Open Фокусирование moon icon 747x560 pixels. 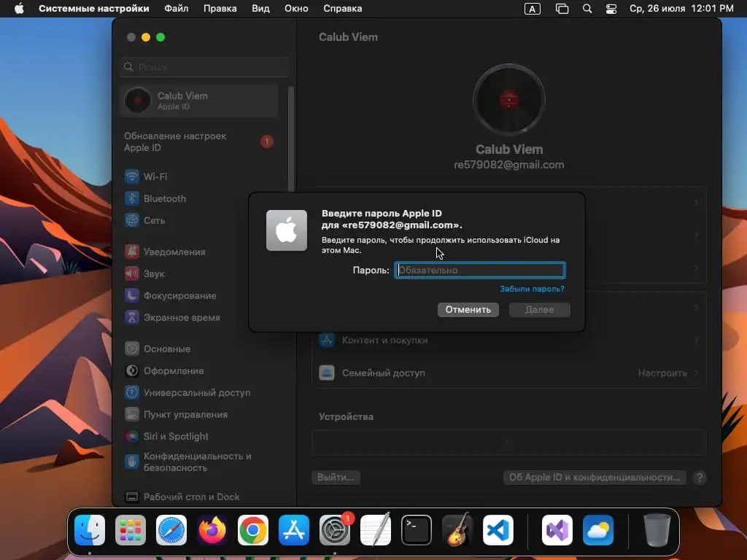pyautogui.click(x=132, y=296)
